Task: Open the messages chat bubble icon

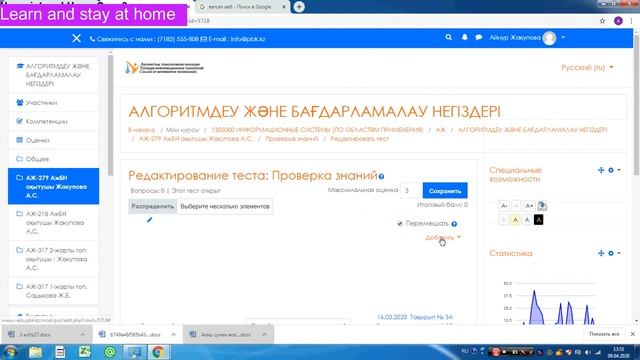Action: [479, 38]
